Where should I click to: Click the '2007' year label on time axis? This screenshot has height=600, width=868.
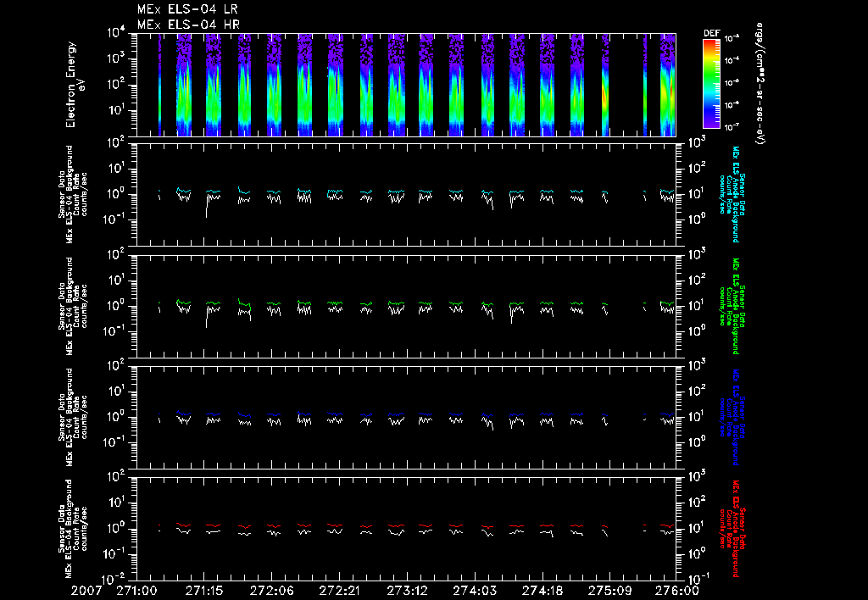tap(86, 591)
